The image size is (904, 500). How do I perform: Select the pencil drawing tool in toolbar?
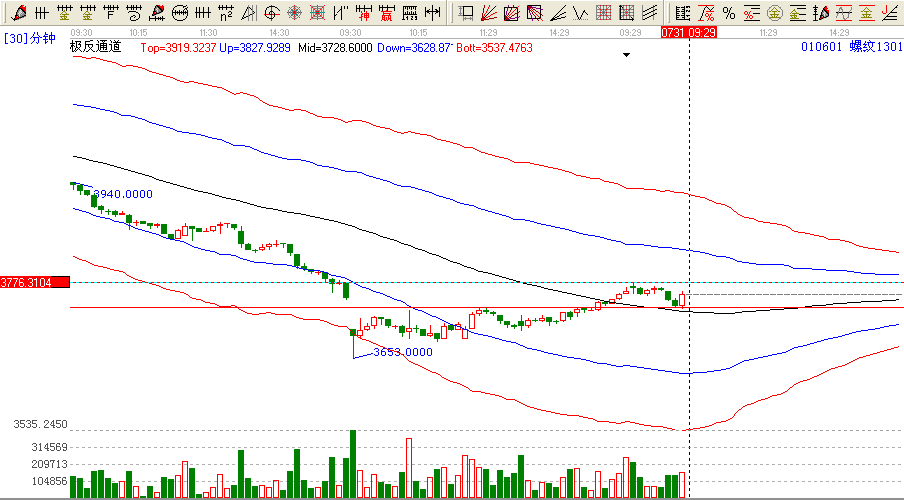click(x=17, y=13)
